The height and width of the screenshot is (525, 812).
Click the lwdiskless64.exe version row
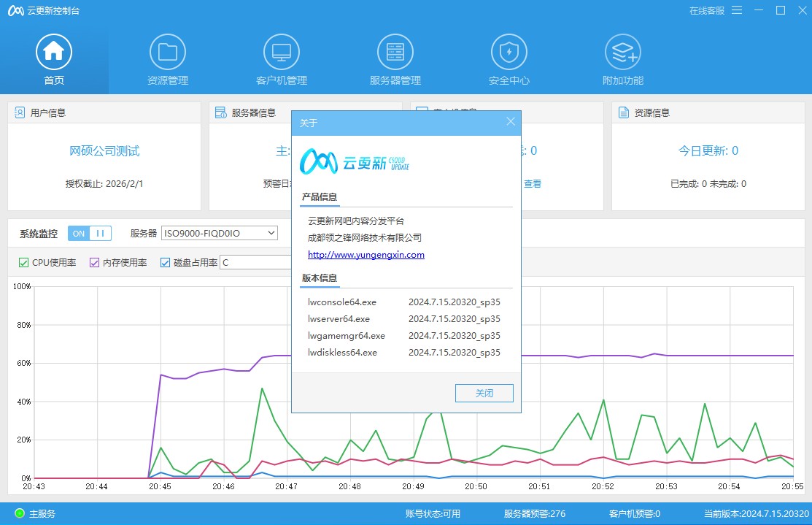coord(404,353)
